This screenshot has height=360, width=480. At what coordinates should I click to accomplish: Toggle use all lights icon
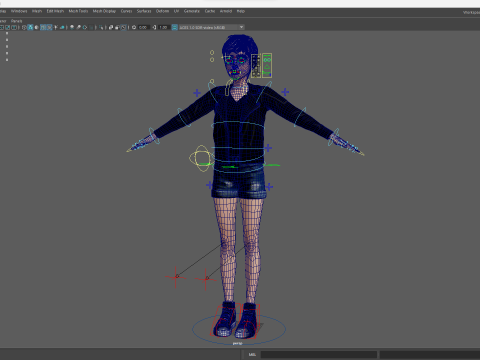[x=56, y=27]
